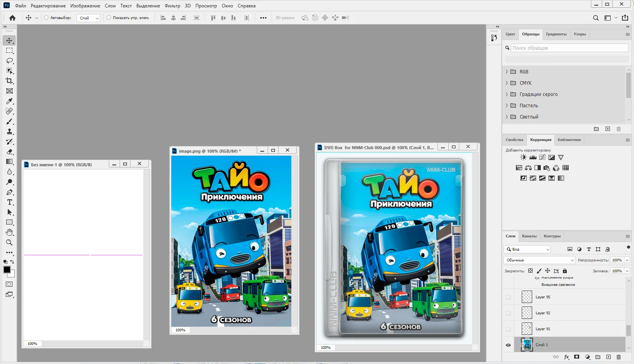The width and height of the screenshot is (634, 364).
Task: Click the foreground color swatch
Action: 7,270
